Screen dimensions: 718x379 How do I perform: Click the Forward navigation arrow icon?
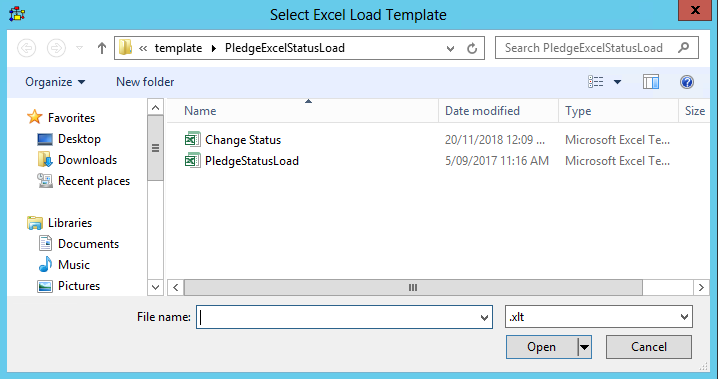point(56,48)
